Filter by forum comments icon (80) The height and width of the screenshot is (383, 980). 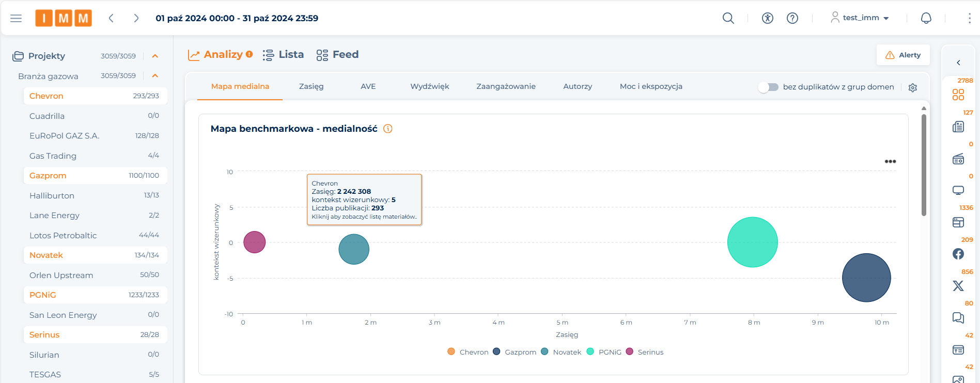(x=958, y=318)
